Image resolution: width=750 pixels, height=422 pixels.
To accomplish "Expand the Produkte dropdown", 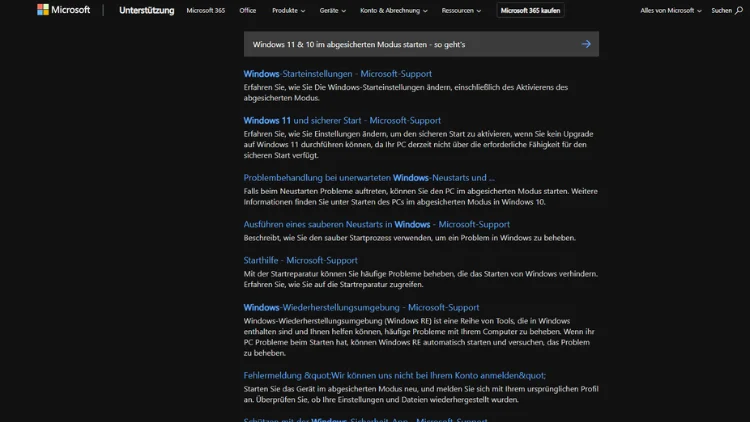I will pos(288,10).
